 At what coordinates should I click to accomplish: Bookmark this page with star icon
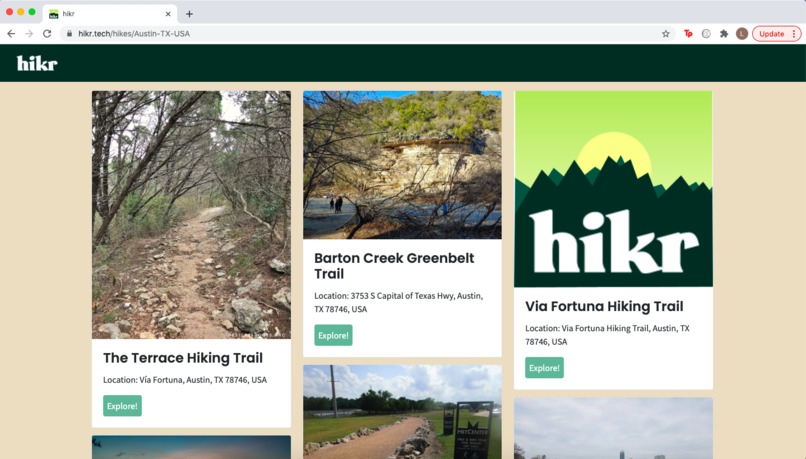pos(666,34)
